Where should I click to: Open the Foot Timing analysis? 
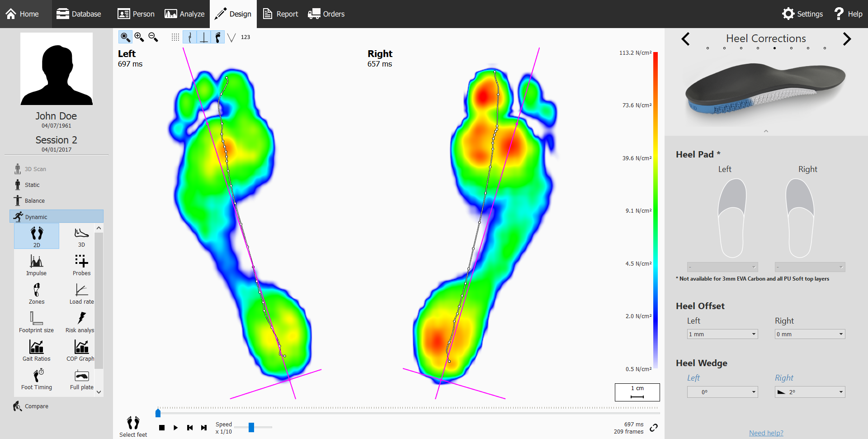coord(36,379)
